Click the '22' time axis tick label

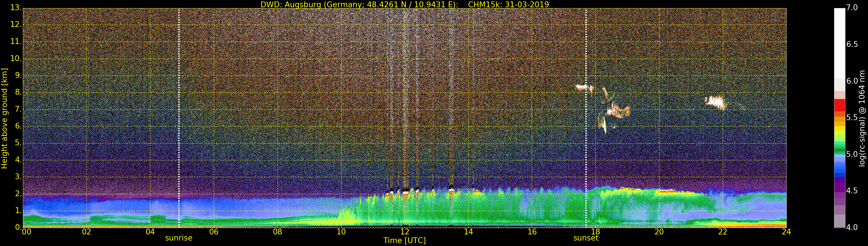[723, 232]
